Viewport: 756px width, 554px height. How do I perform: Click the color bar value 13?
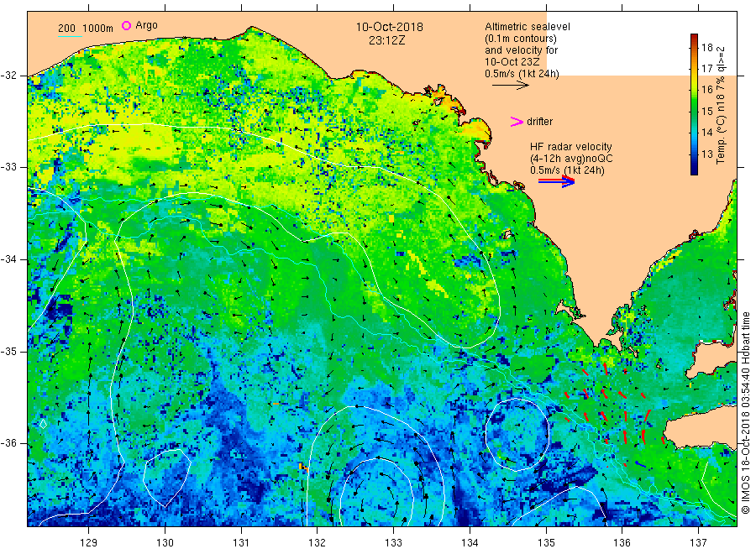tap(706, 154)
